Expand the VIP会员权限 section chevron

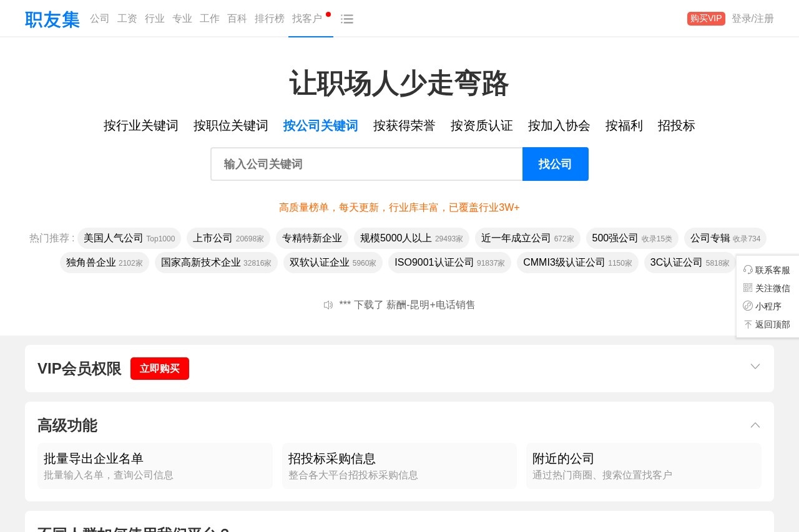pos(755,366)
